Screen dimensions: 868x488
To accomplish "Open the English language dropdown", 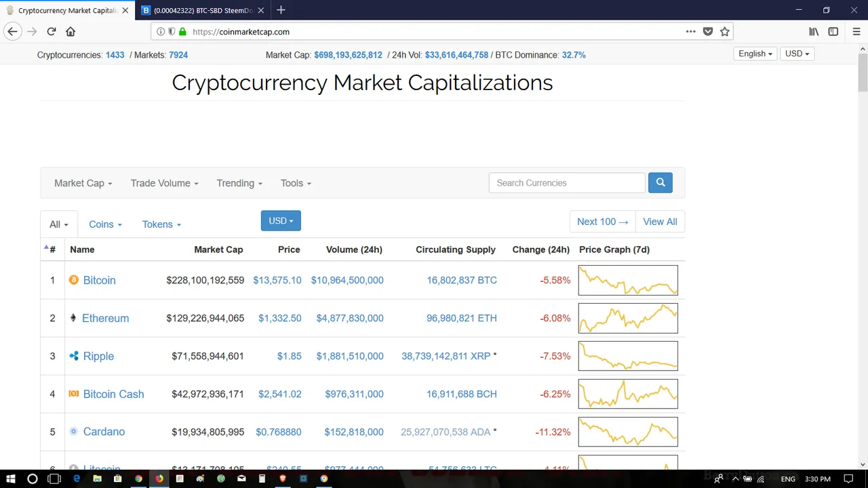I will point(755,54).
